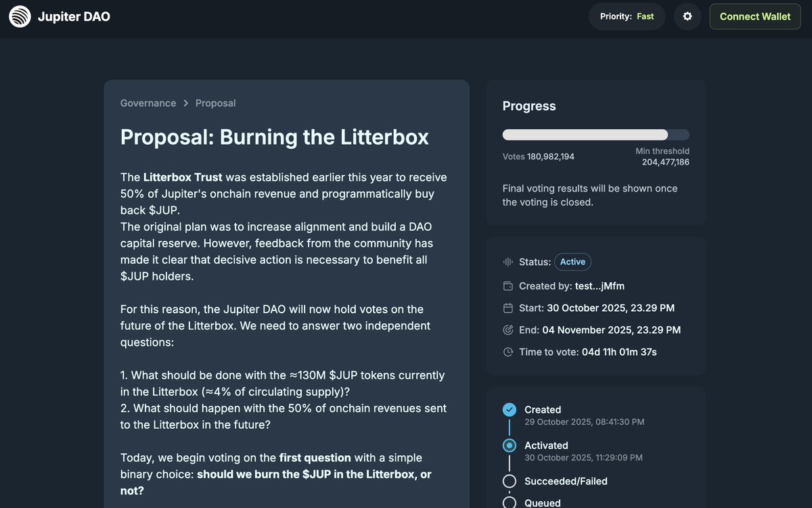This screenshot has width=812, height=508.
Task: Click the voting progress bar
Action: coord(595,135)
